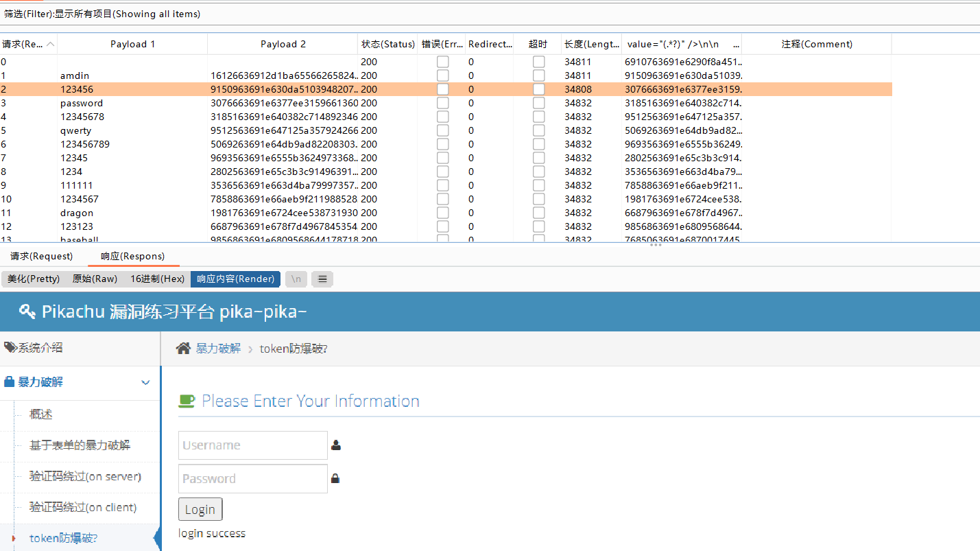Sort by Payload 1 column header
Screen dimensions: 980x551
click(132, 44)
